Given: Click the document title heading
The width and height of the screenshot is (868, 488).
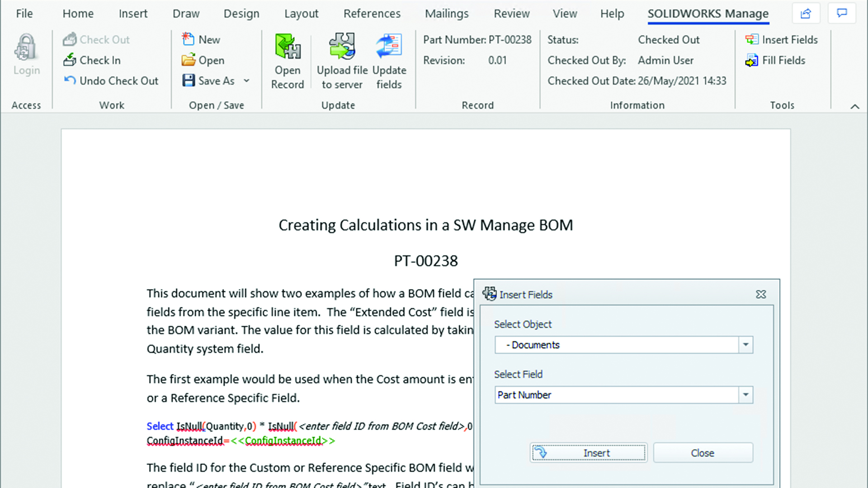Looking at the screenshot, I should [x=426, y=225].
